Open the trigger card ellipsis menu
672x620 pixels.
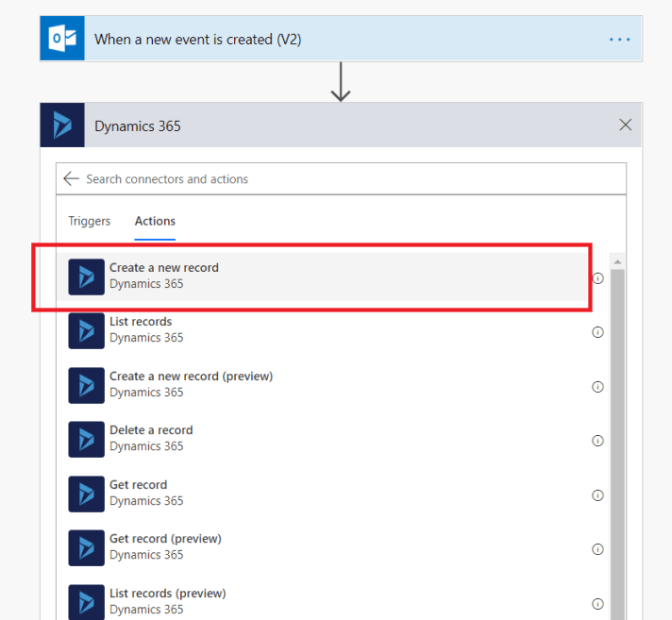coord(619,40)
